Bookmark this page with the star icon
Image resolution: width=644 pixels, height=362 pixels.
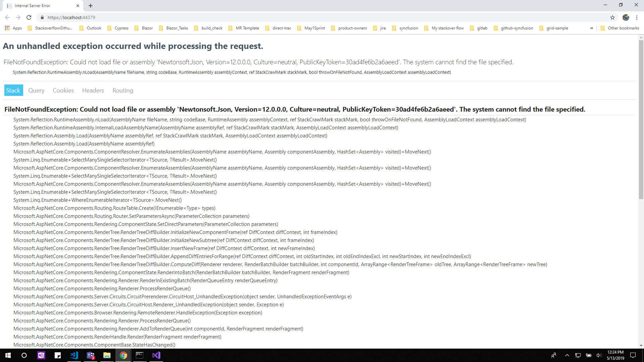612,17
